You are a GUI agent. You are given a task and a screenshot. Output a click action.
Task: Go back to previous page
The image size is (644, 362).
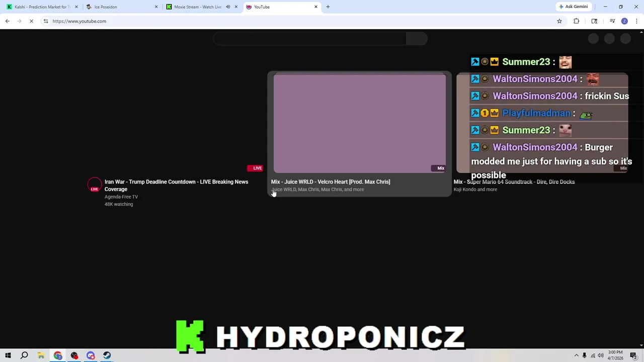[8, 21]
